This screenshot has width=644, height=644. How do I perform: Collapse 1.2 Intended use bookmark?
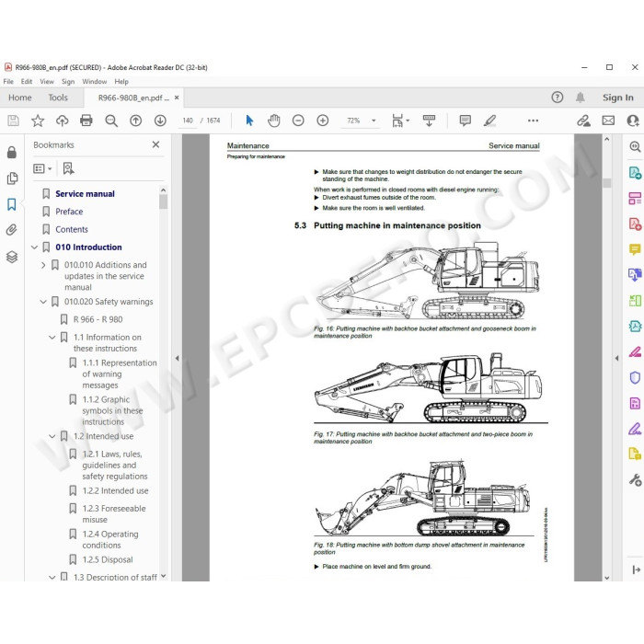click(x=52, y=436)
